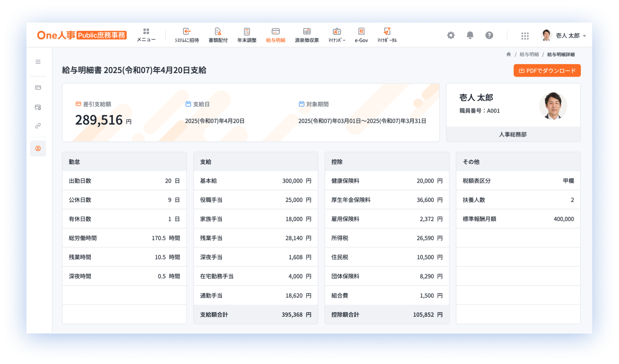Open 年末調整 in the toolbar
Screen dimensions: 619x364
(x=247, y=35)
